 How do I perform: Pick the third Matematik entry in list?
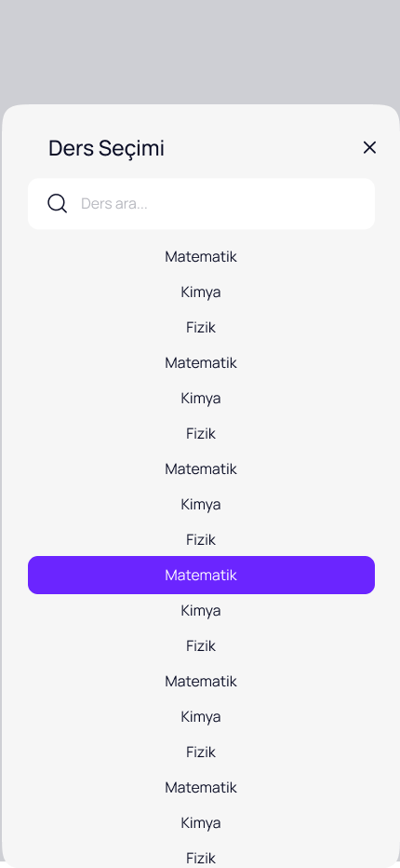pyautogui.click(x=201, y=469)
